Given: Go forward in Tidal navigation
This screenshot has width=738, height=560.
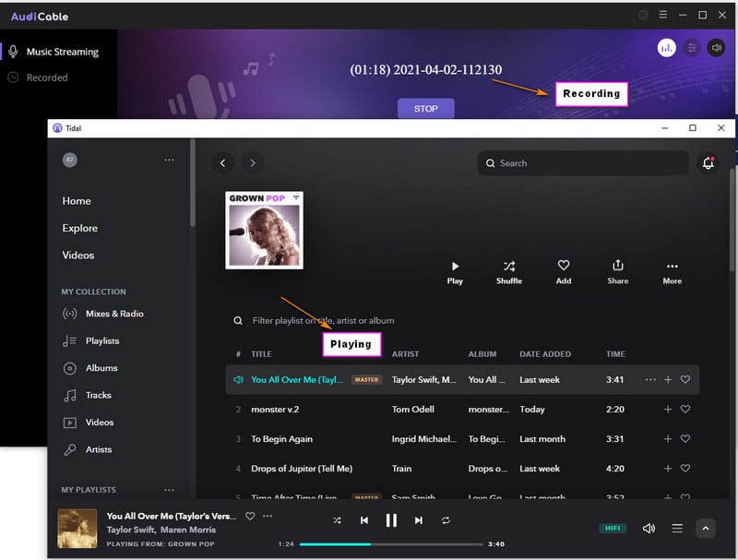Looking at the screenshot, I should [x=253, y=162].
